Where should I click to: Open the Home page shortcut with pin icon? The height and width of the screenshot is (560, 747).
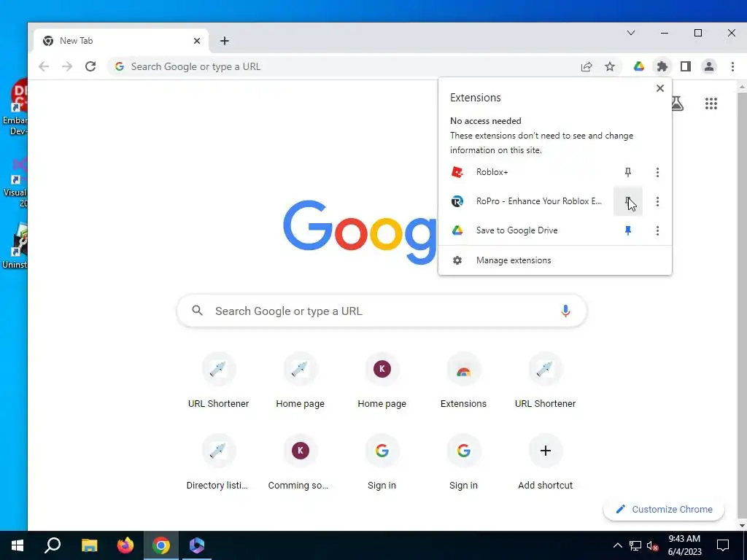[x=300, y=382]
